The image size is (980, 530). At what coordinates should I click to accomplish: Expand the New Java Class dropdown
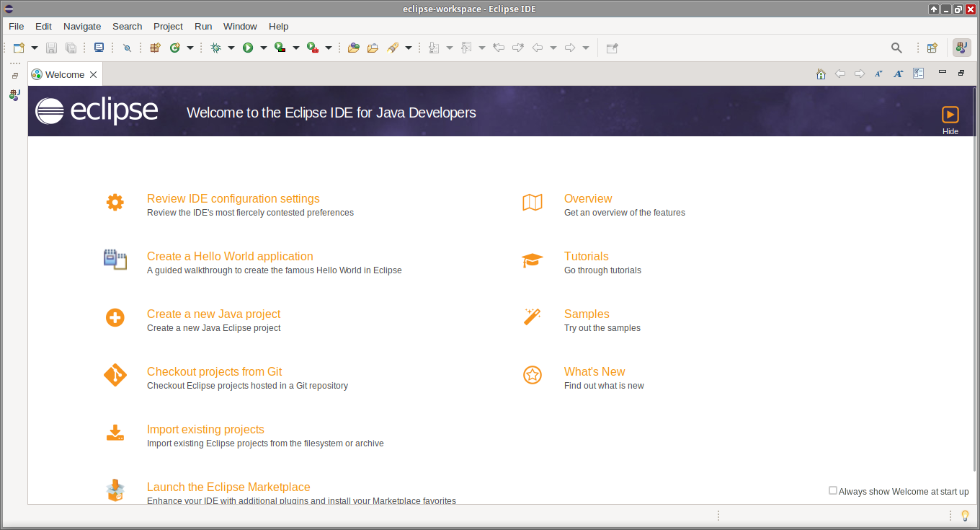190,48
